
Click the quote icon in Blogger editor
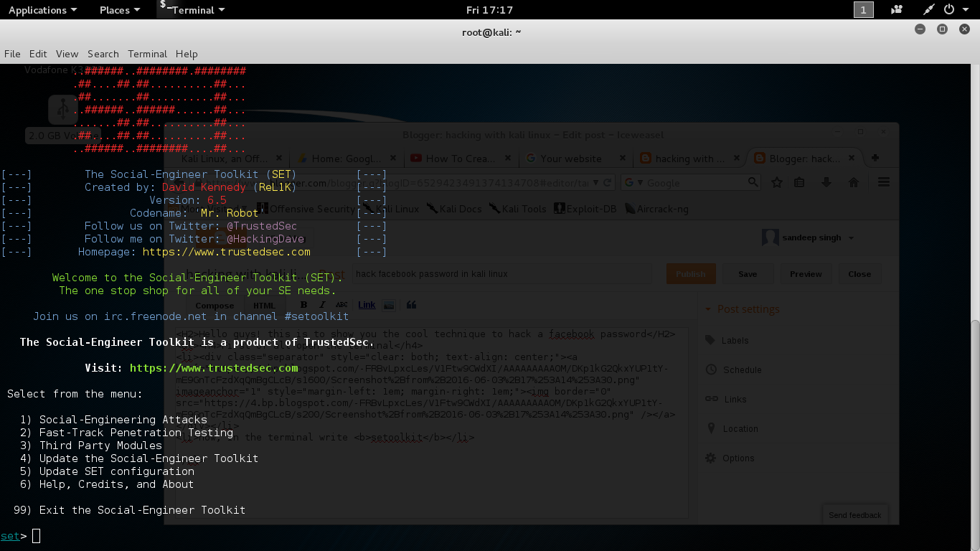coord(411,305)
